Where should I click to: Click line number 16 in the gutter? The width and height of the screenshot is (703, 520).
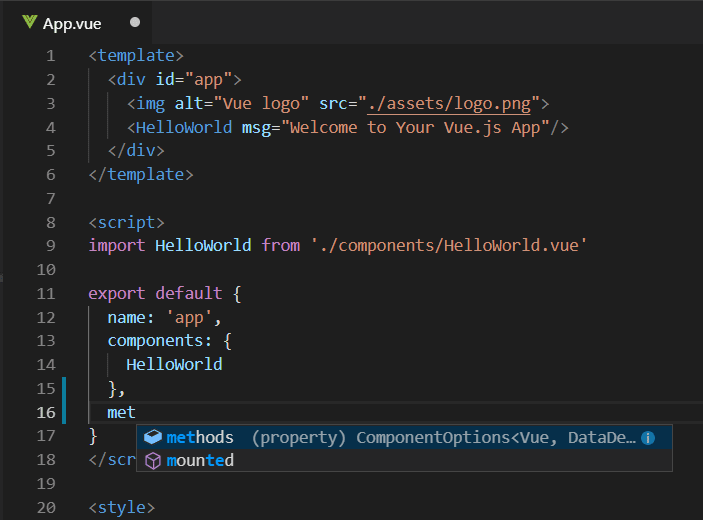pyautogui.click(x=46, y=412)
